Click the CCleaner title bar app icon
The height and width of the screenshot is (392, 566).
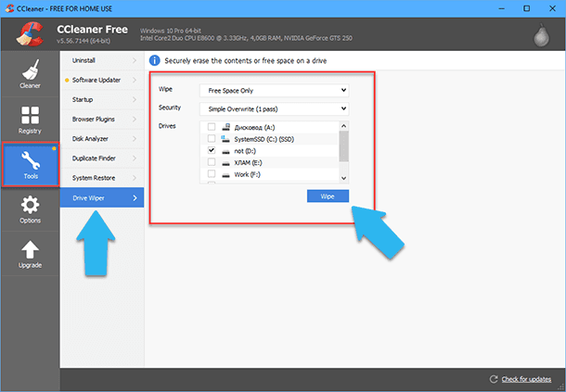pos(10,8)
